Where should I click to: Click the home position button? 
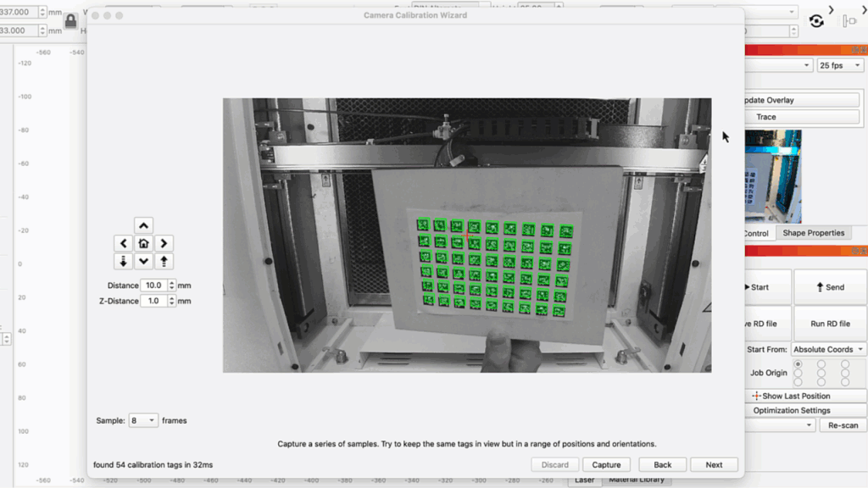(x=143, y=243)
